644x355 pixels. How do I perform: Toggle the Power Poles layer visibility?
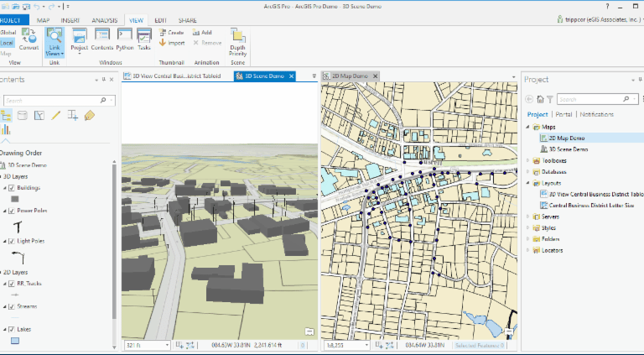(10, 211)
